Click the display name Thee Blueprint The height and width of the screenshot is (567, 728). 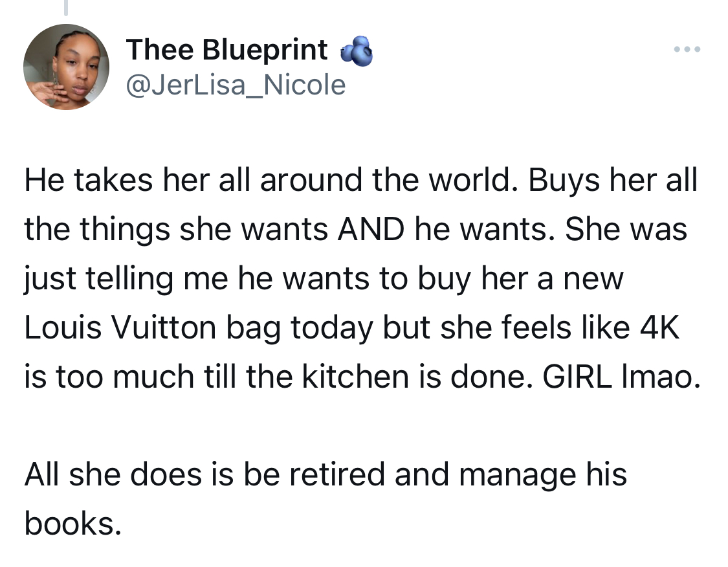(x=226, y=49)
